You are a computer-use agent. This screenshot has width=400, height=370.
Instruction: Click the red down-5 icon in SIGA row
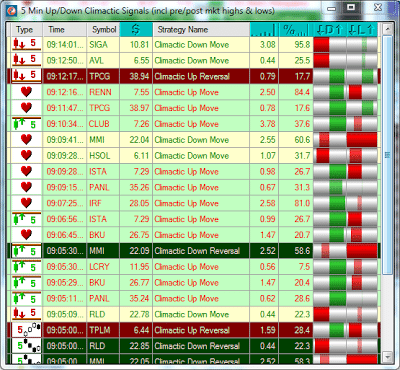coord(26,44)
